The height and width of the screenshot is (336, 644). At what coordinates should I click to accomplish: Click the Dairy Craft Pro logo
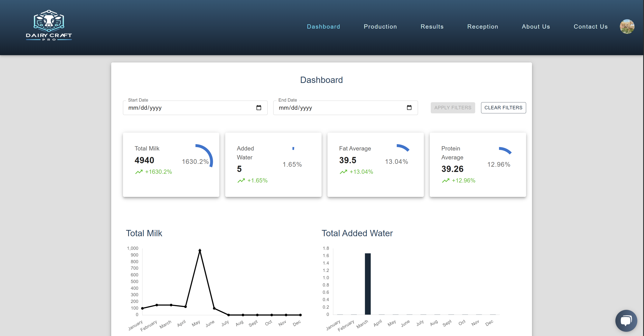[x=49, y=25]
